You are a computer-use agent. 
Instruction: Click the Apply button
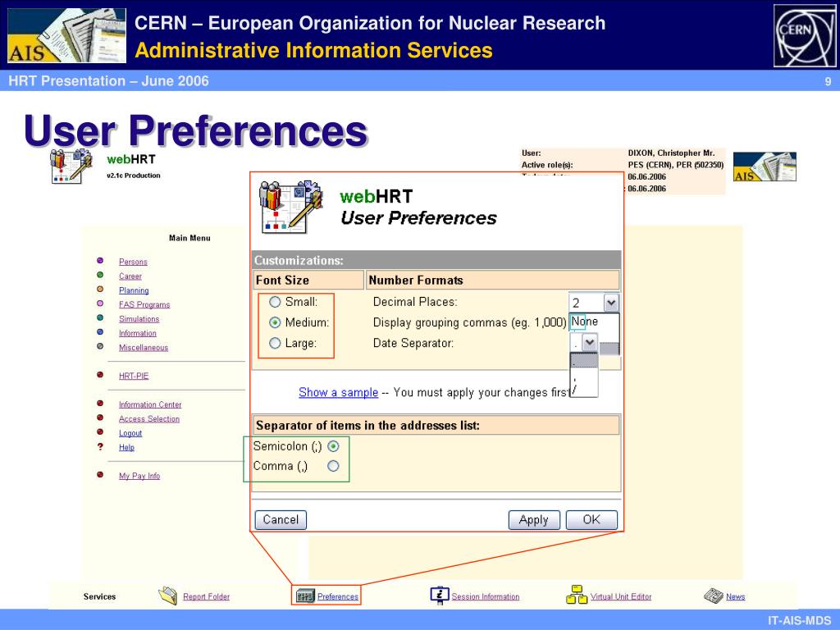[x=533, y=519]
